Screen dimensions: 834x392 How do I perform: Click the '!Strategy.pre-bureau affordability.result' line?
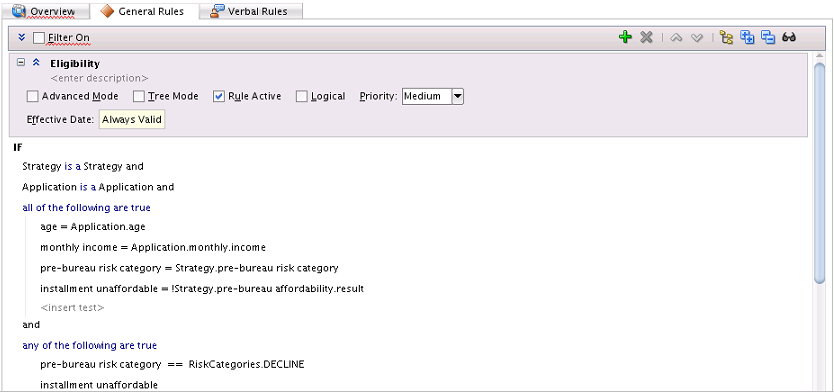[202, 288]
